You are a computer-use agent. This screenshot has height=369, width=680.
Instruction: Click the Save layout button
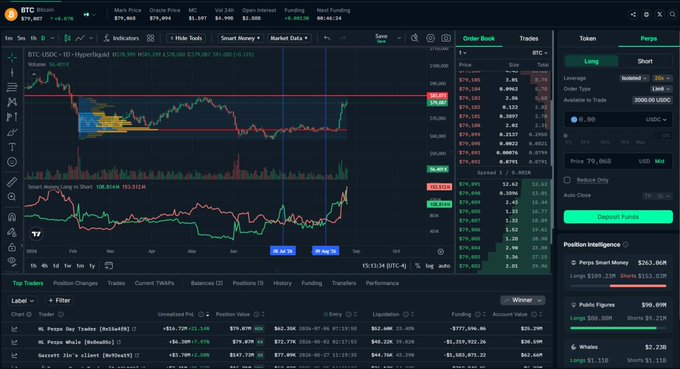click(x=381, y=38)
